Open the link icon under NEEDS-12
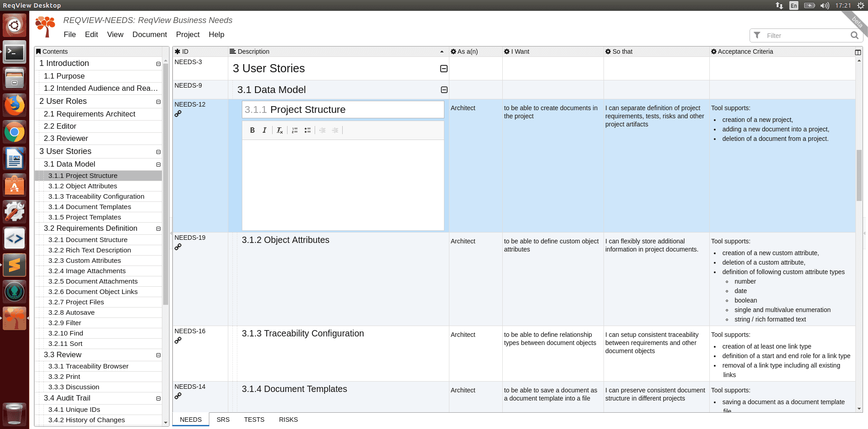The height and width of the screenshot is (429, 868). pyautogui.click(x=178, y=114)
